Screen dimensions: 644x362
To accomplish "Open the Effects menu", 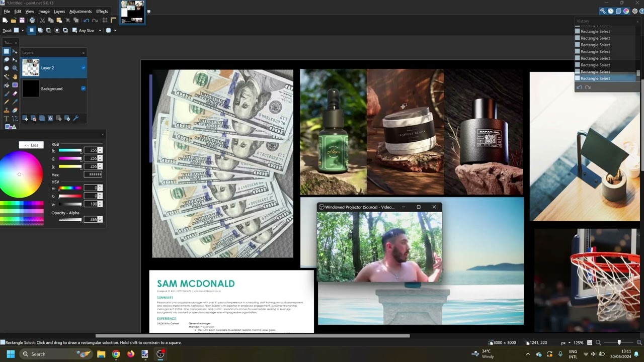I will pyautogui.click(x=102, y=11).
